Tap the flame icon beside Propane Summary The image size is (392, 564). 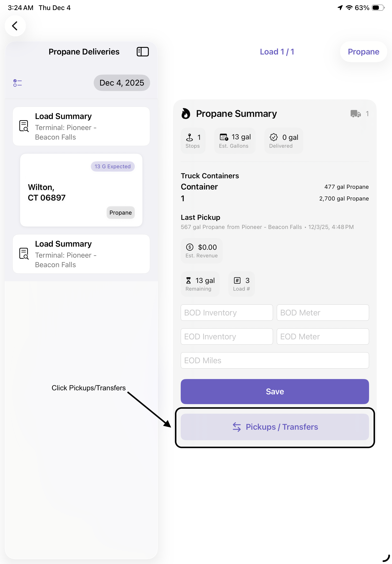click(x=186, y=114)
